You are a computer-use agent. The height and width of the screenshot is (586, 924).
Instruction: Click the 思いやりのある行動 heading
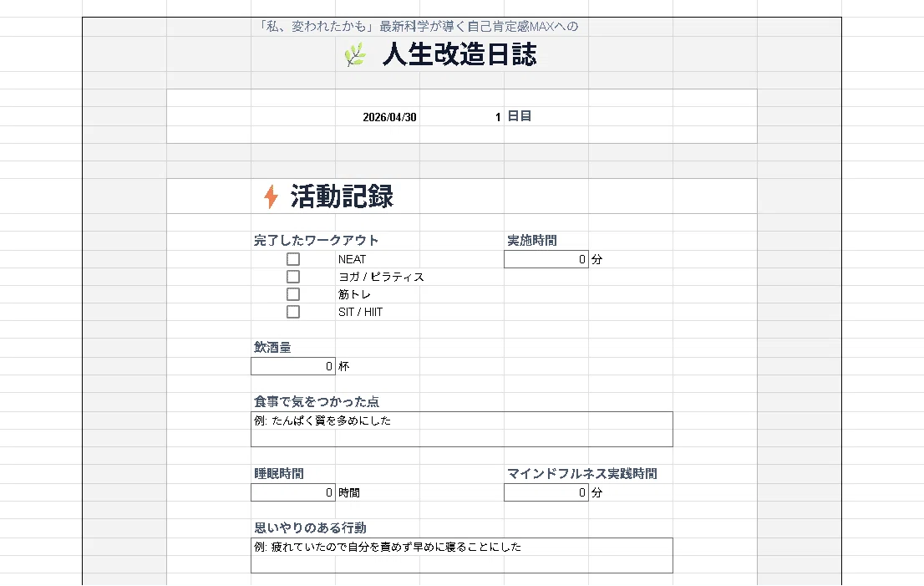pos(310,527)
